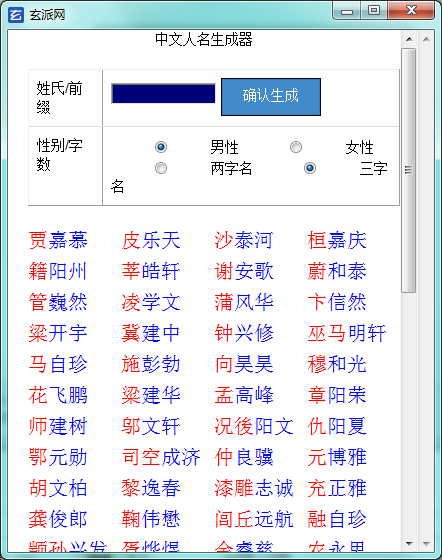Image resolution: width=442 pixels, height=560 pixels.
Task: Click the outer scrollbar down arrow
Action: pyautogui.click(x=426, y=544)
